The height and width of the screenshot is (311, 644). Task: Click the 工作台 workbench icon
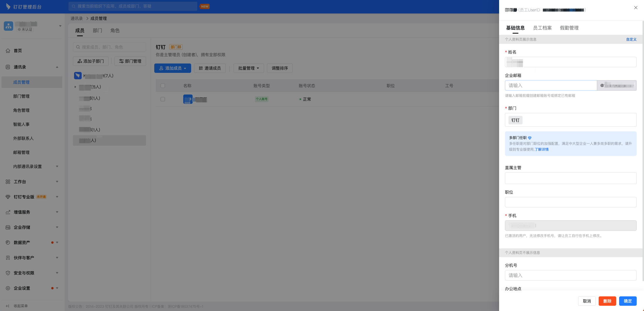[x=8, y=182]
